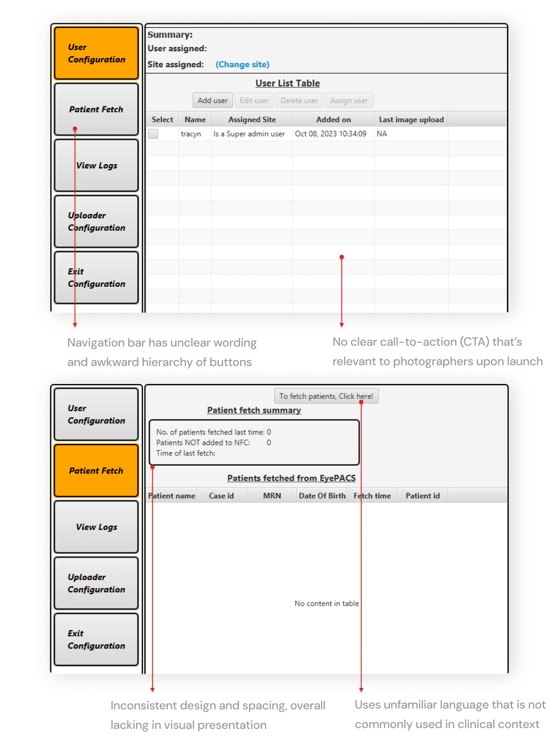This screenshot has height=746, width=560.
Task: Open Patient Fetch in the top screenshot
Action: pos(96,109)
